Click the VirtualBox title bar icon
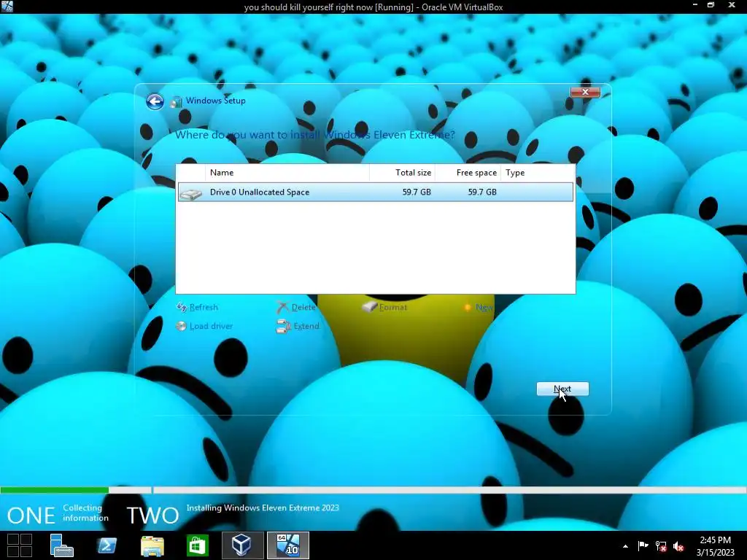This screenshot has width=747, height=560. point(7,7)
